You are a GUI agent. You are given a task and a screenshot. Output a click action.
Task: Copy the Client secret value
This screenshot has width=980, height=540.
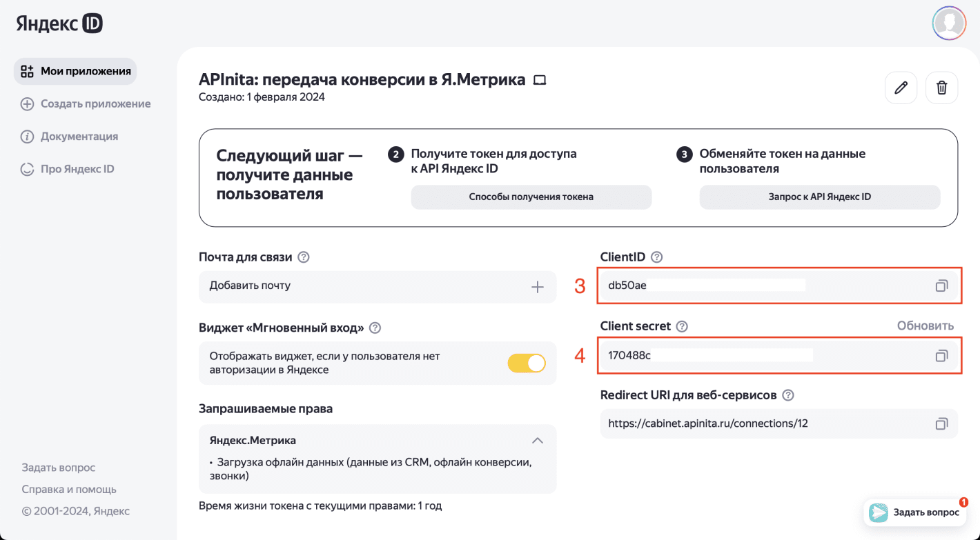point(941,356)
